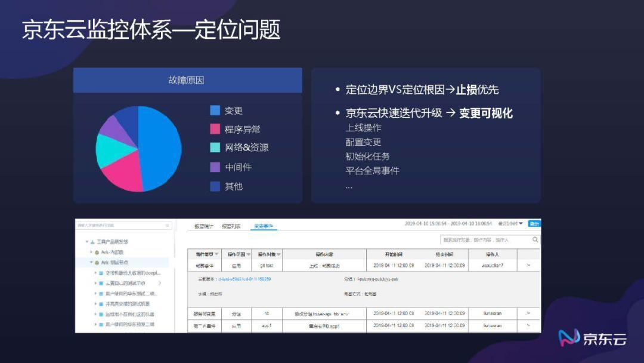This screenshot has height=363, width=644.
Task: Click the 配置变更 list entry
Action: tap(364, 142)
